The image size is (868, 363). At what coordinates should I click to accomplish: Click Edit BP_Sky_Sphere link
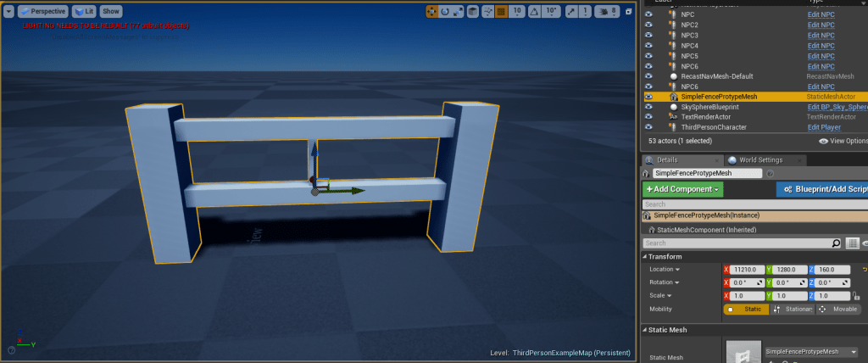(837, 107)
